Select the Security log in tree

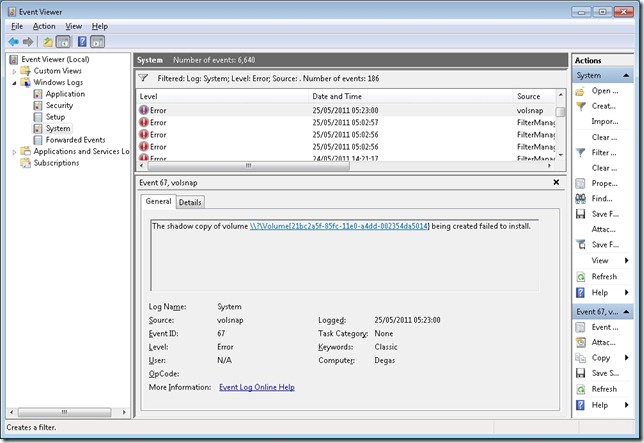tap(59, 105)
